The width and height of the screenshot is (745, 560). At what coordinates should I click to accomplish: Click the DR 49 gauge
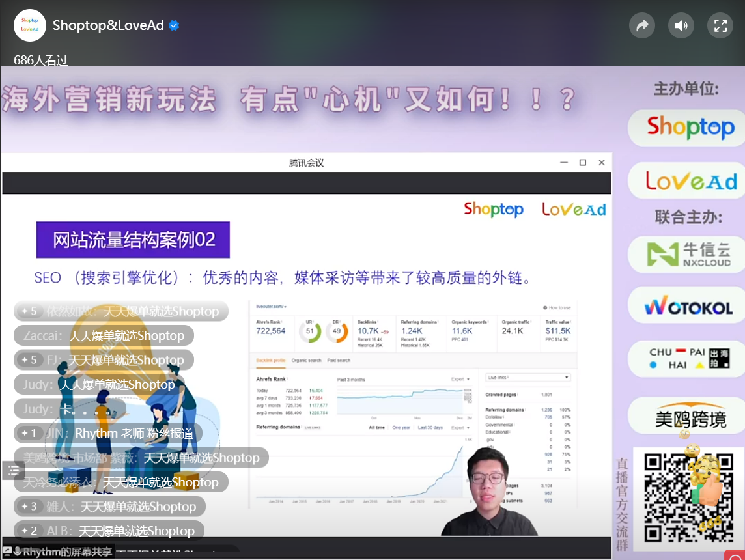337,331
